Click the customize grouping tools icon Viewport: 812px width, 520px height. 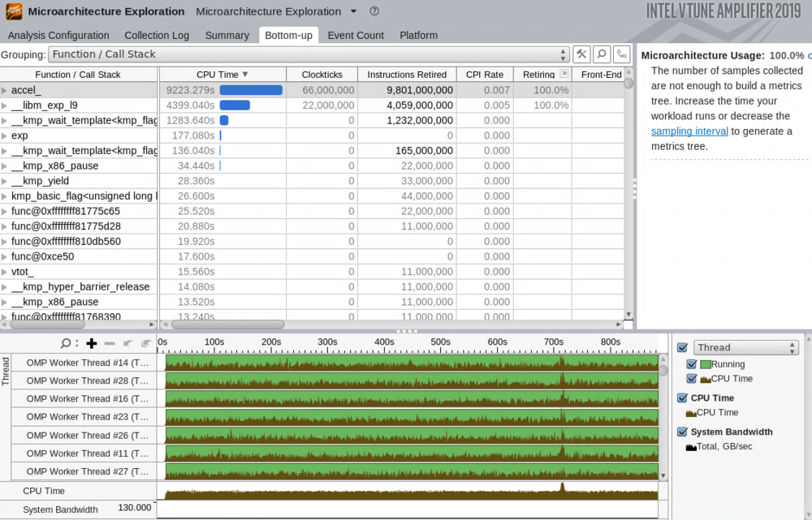pyautogui.click(x=581, y=54)
